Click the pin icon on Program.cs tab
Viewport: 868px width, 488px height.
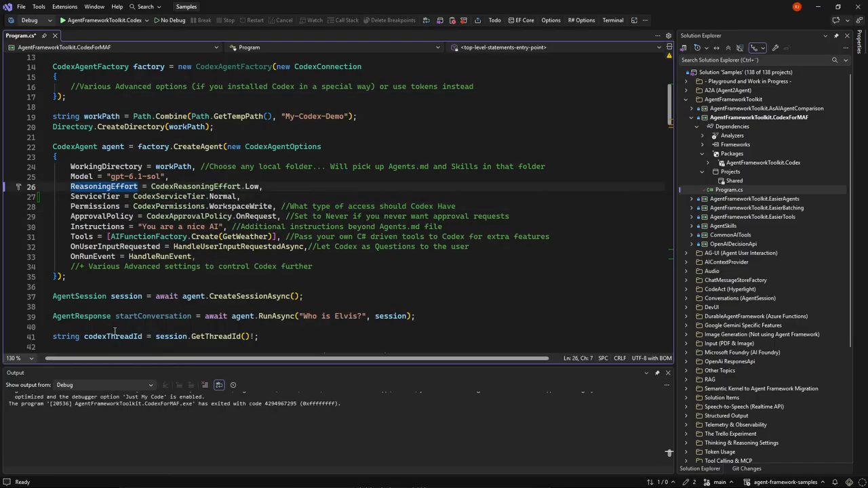click(44, 35)
